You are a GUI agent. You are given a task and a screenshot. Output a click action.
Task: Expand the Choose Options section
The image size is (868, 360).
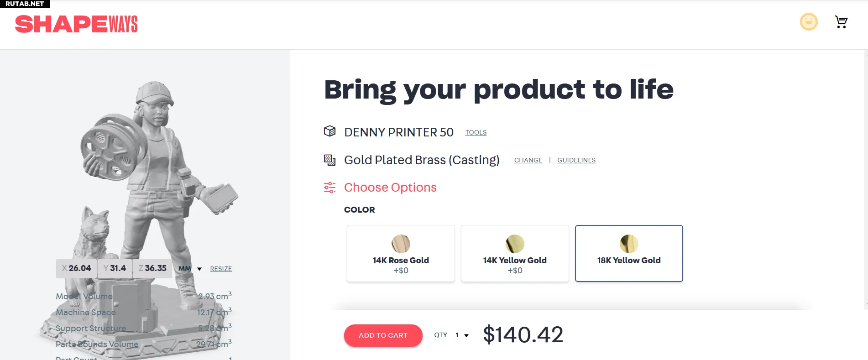[x=390, y=188]
